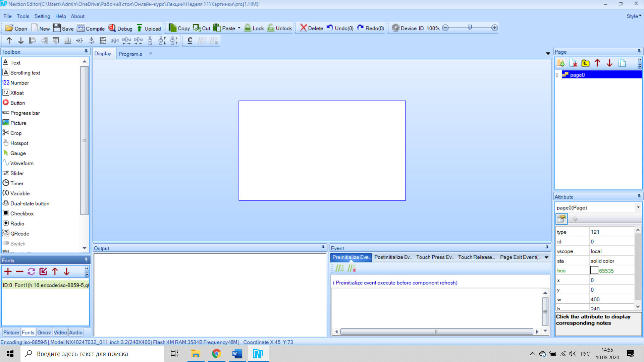Open the Paste dropdown arrow
Image resolution: width=644 pixels, height=362 pixels.
click(x=239, y=28)
